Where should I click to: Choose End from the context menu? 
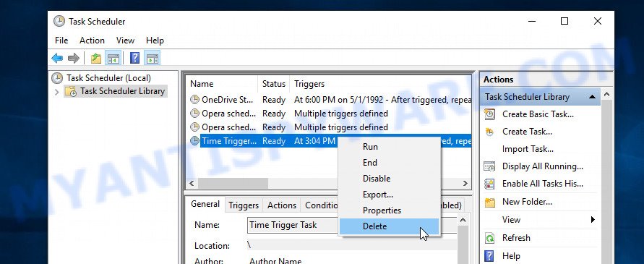click(x=390, y=163)
